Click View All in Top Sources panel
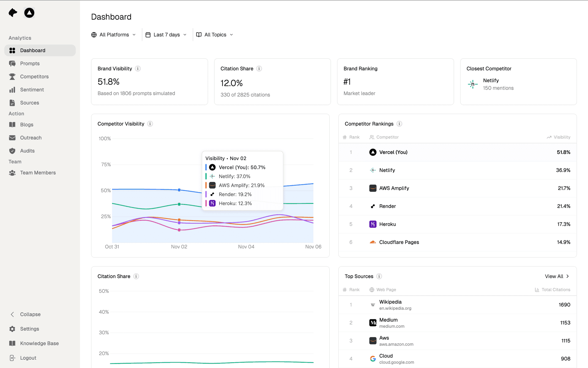The height and width of the screenshot is (368, 588). click(557, 276)
